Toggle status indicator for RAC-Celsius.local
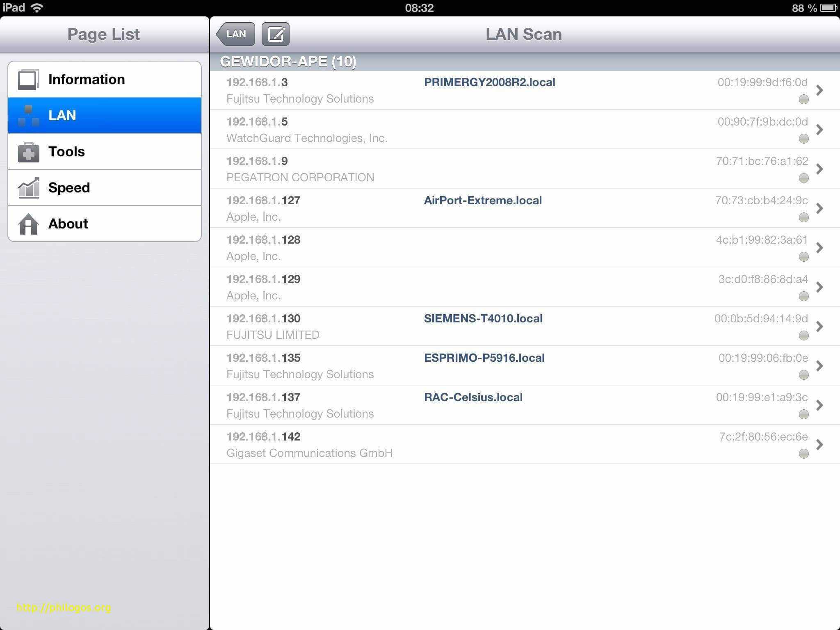Screen dimensions: 840x630 pyautogui.click(x=803, y=413)
